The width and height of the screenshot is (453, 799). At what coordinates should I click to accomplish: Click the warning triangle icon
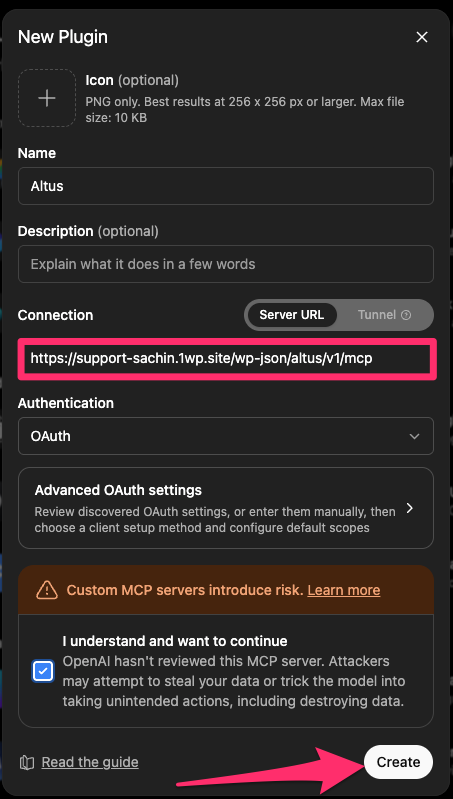pos(47,590)
